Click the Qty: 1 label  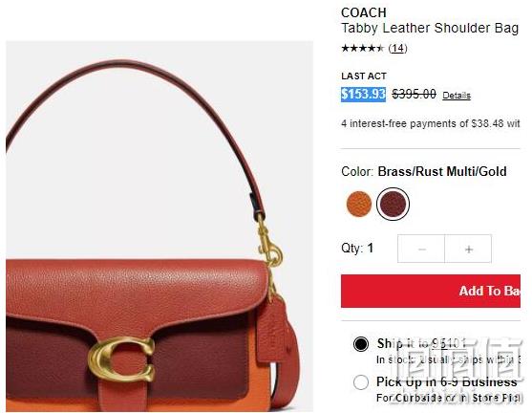click(357, 248)
